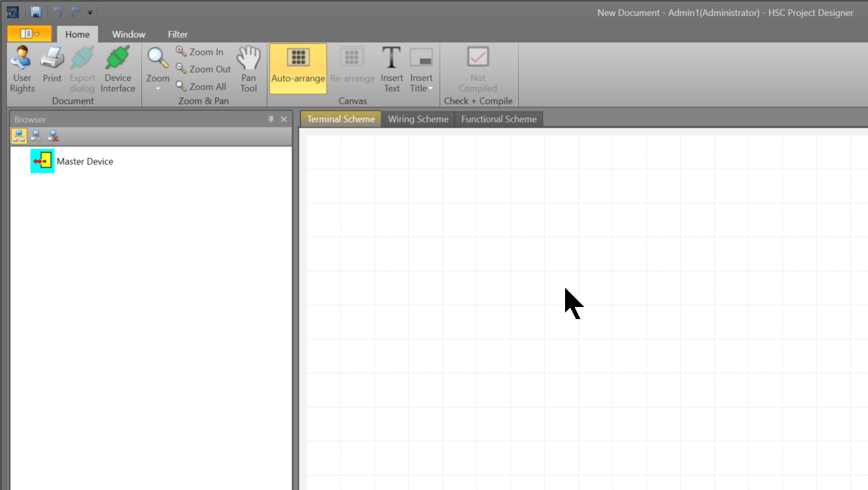This screenshot has height=490, width=868.
Task: Close the Browser panel
Action: click(x=284, y=119)
